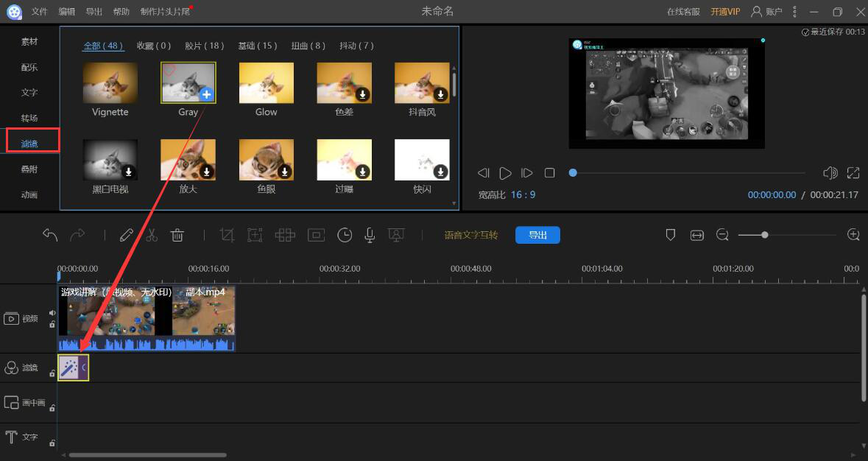Click the timeline marker shield icon
This screenshot has height=461, width=868.
click(x=670, y=235)
